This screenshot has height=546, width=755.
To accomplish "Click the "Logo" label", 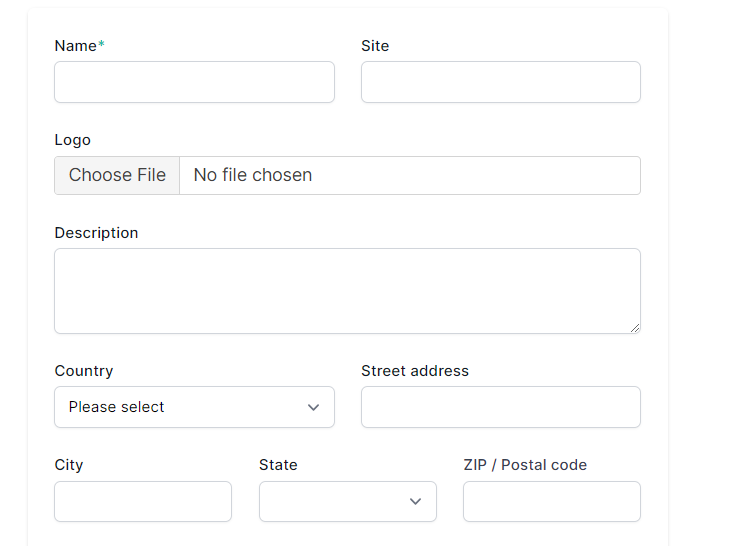I will pyautogui.click(x=72, y=140).
